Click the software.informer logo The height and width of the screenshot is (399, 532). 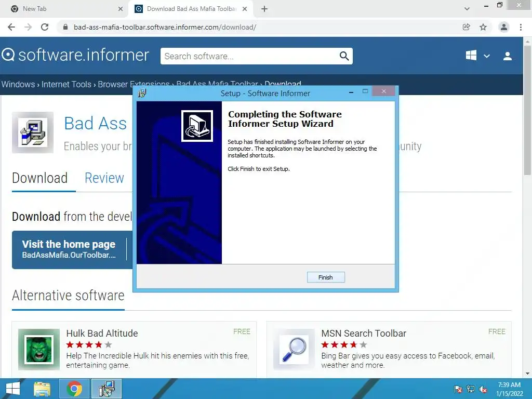(x=75, y=55)
